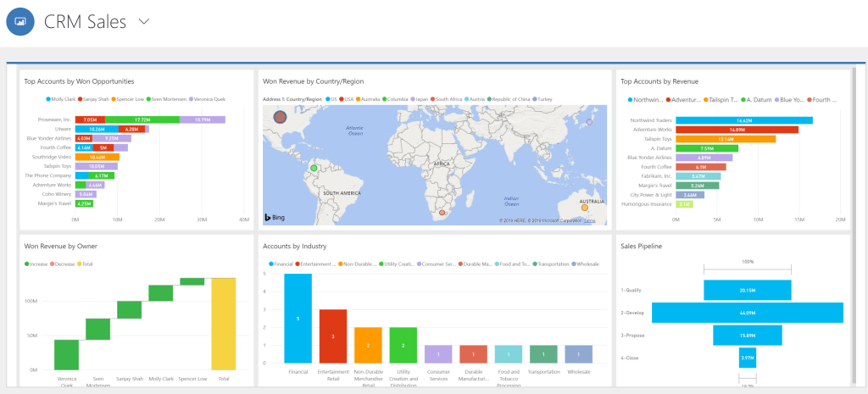Click the Bing logo on the map

coord(273,218)
